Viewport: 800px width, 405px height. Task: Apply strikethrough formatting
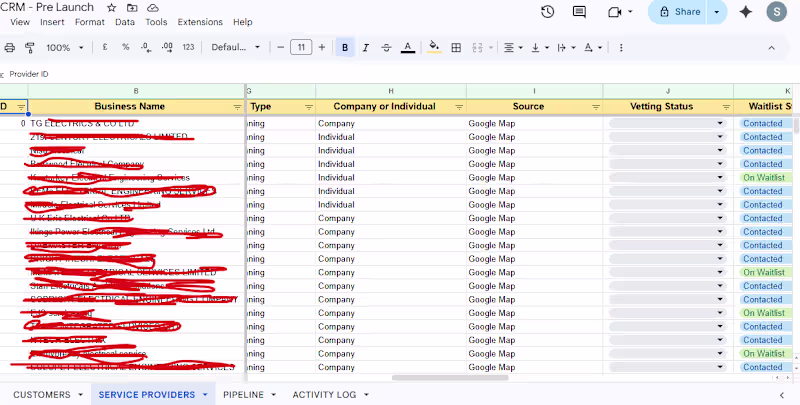(x=386, y=47)
